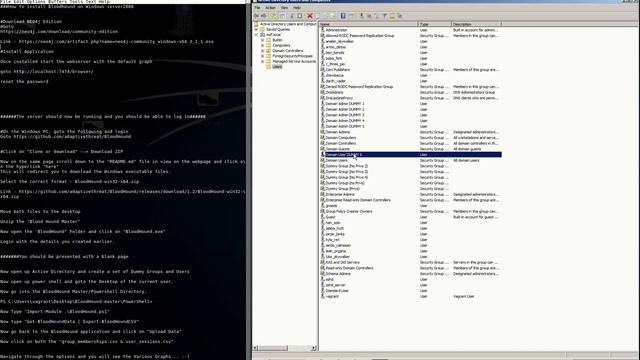Click the Filter funnel toolbar icon
This screenshot has height=360, width=640.
(x=384, y=16)
